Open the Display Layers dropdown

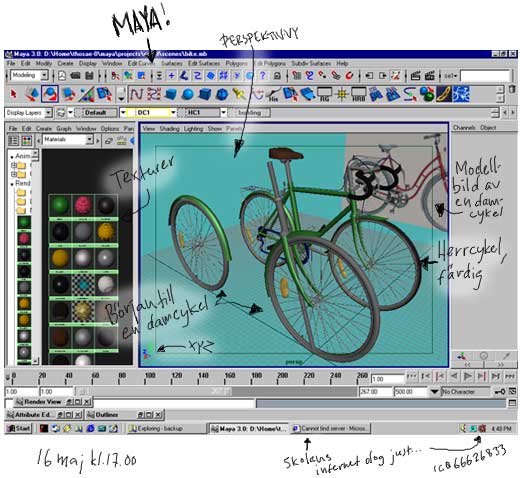pos(48,113)
